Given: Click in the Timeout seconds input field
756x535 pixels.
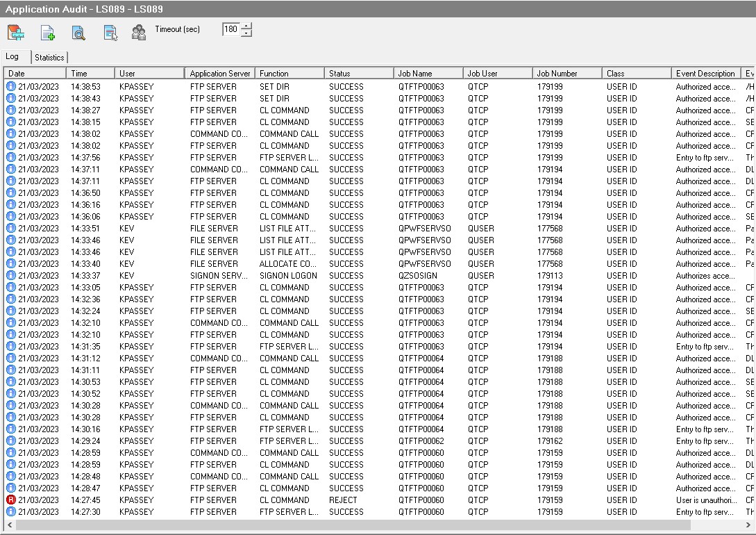Looking at the screenshot, I should (x=230, y=29).
